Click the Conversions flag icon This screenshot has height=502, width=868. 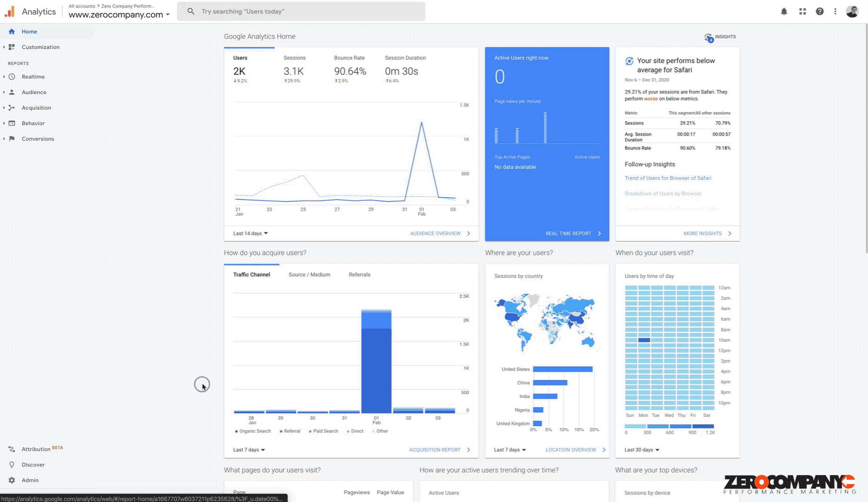coord(12,139)
